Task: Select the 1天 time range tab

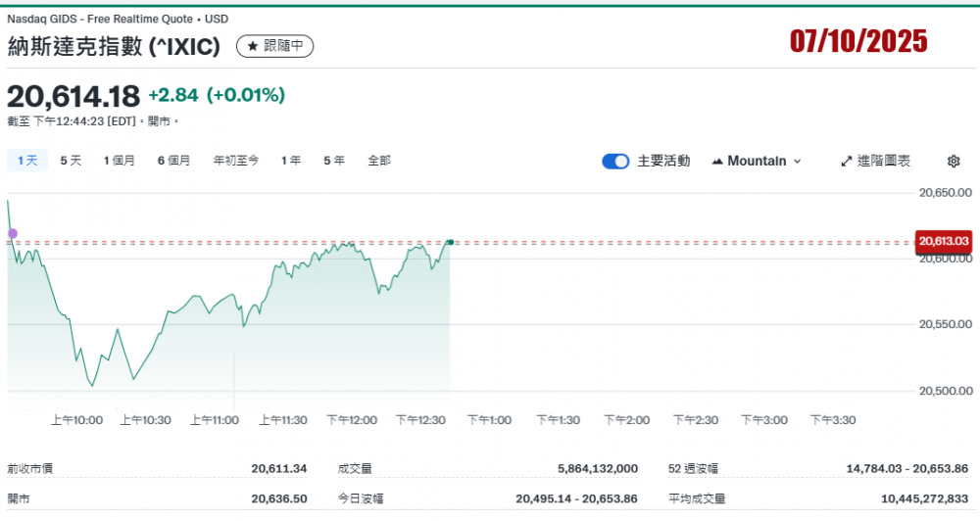Action: [x=26, y=161]
